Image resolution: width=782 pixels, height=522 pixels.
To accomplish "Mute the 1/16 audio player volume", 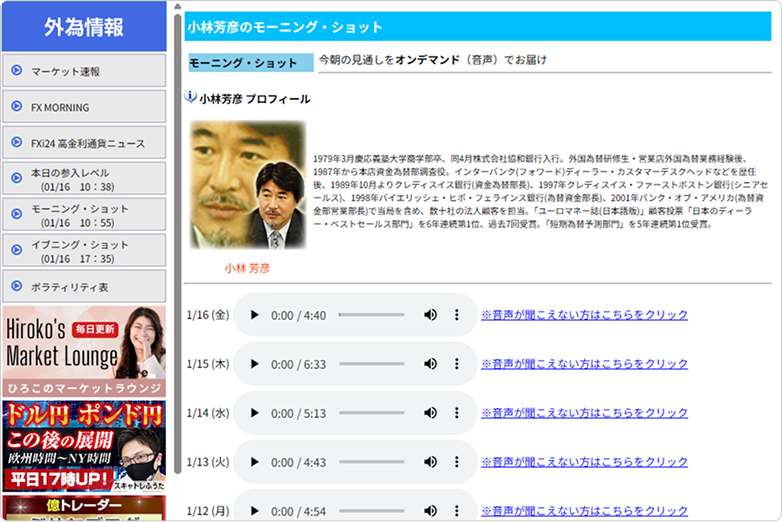I will pos(430,315).
